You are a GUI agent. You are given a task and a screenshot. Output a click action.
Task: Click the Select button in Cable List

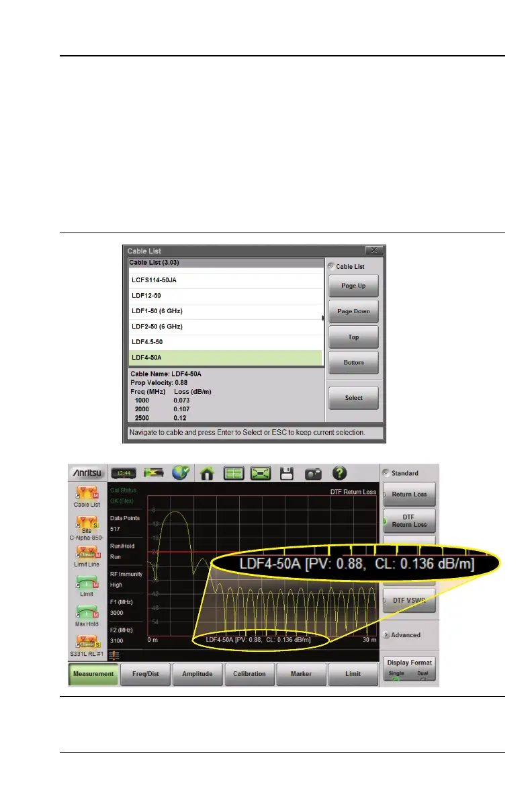click(353, 398)
